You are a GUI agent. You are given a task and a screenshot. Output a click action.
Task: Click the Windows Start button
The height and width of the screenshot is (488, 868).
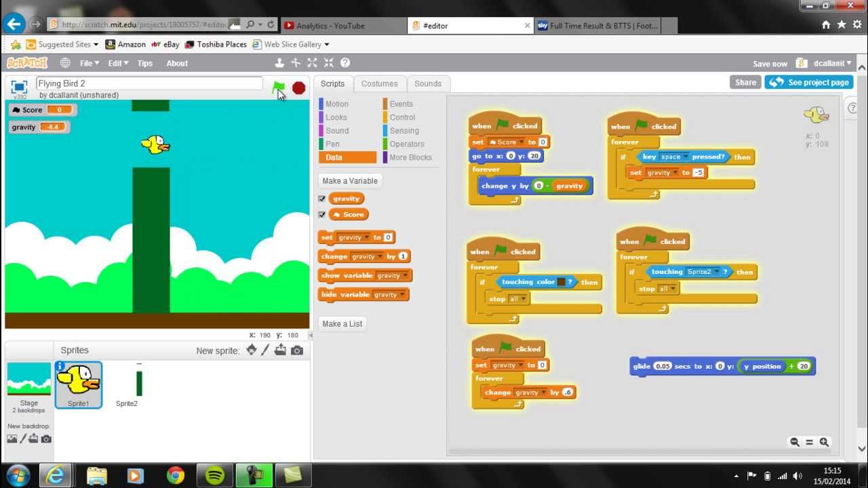tap(17, 474)
